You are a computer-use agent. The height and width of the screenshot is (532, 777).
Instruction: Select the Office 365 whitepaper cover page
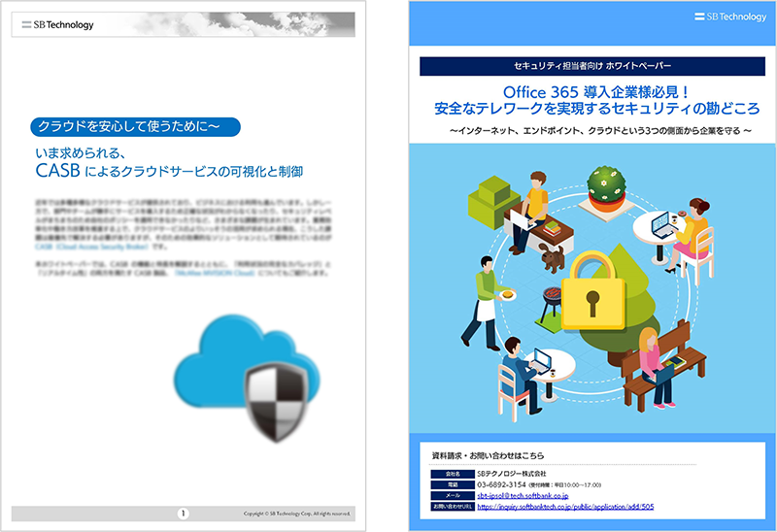(592, 266)
